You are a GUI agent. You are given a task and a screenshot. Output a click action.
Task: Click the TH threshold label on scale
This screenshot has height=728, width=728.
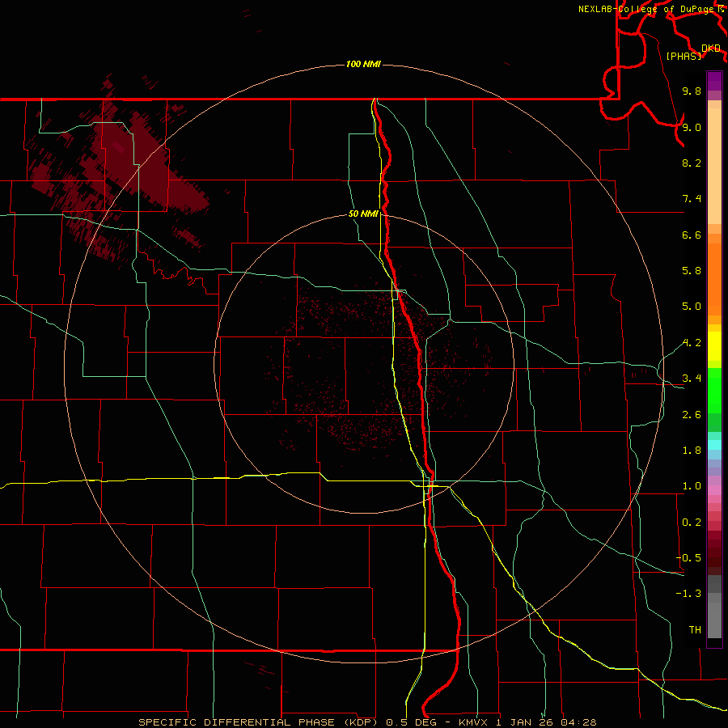695,630
